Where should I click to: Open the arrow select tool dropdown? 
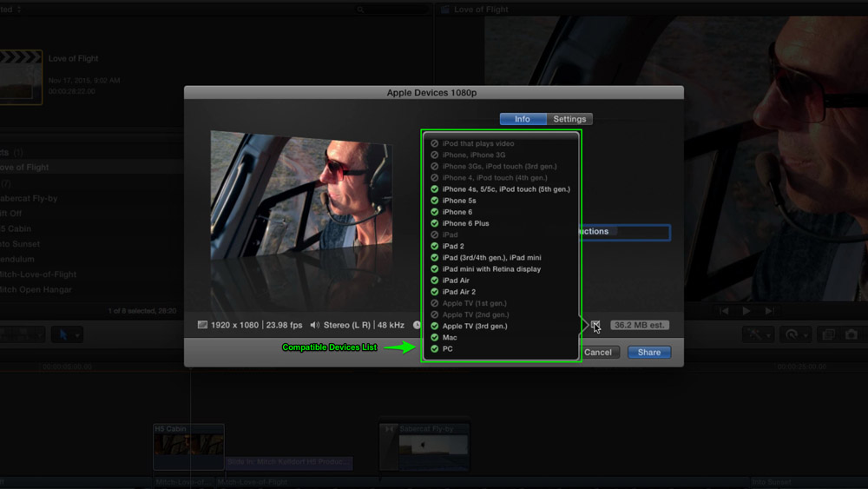67,334
